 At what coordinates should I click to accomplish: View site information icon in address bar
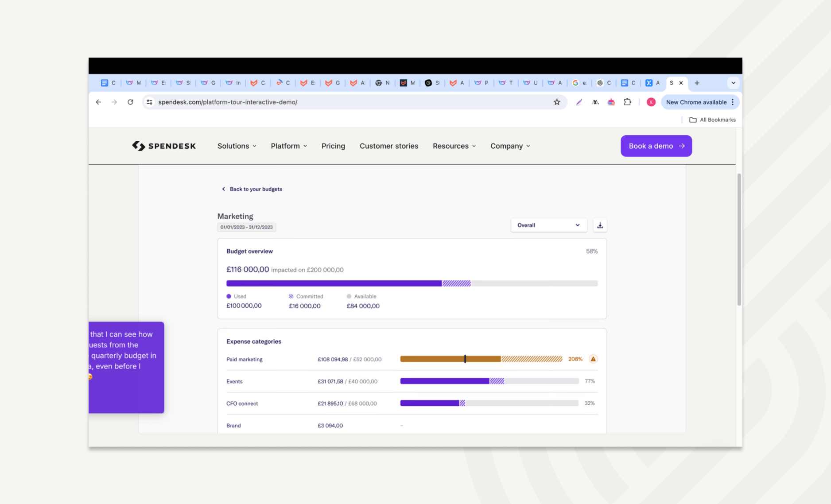(150, 102)
